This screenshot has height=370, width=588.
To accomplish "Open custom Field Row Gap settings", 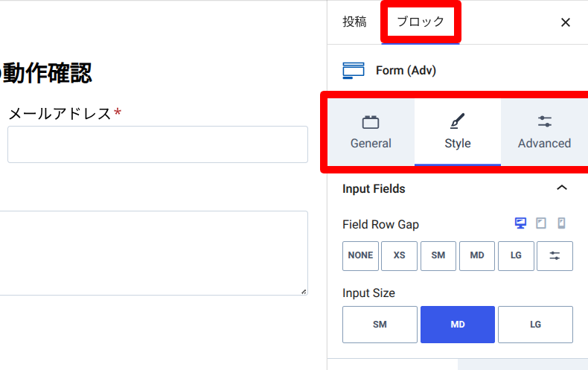I will click(555, 256).
